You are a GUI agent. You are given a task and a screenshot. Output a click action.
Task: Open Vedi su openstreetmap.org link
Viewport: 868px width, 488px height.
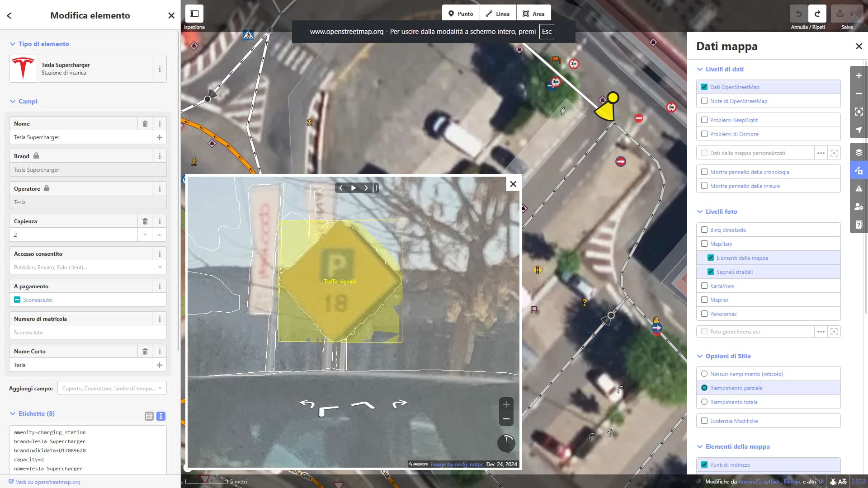click(x=44, y=482)
